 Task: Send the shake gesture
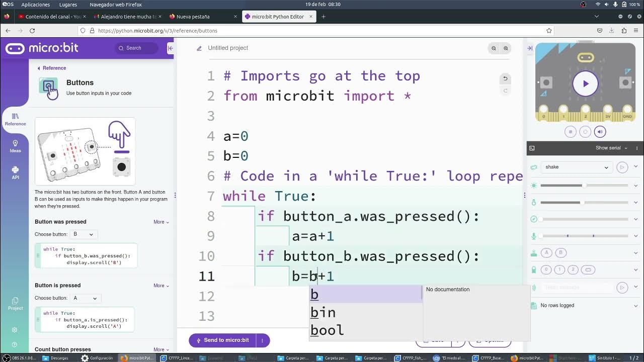pyautogui.click(x=622, y=167)
